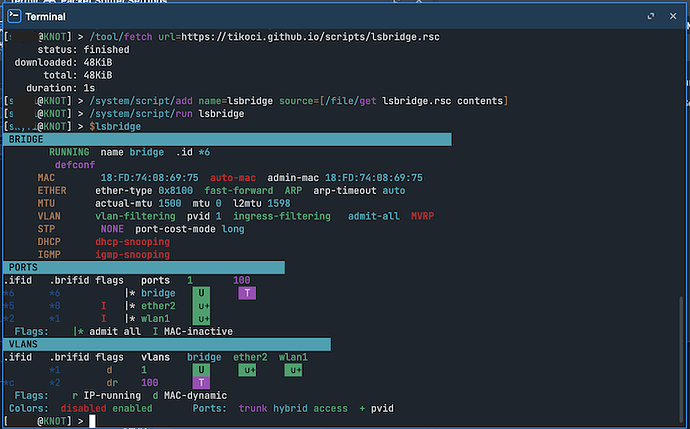Click the terminal vertical scrollbar thumb
This screenshot has width=690, height=429.
tap(681, 359)
